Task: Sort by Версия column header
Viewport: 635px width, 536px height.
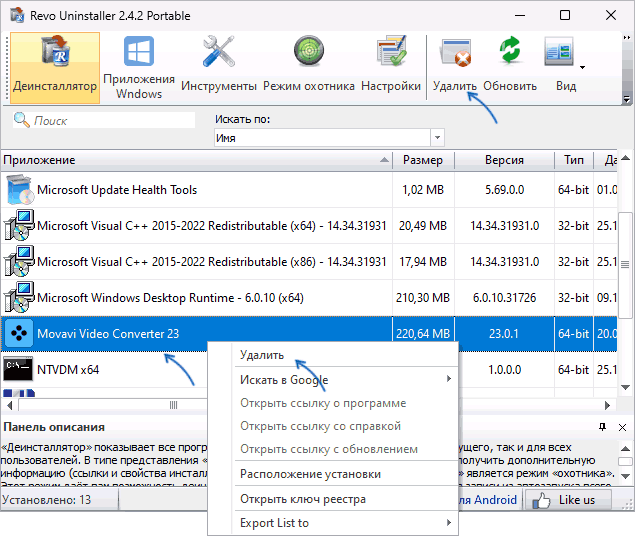Action: [x=504, y=160]
